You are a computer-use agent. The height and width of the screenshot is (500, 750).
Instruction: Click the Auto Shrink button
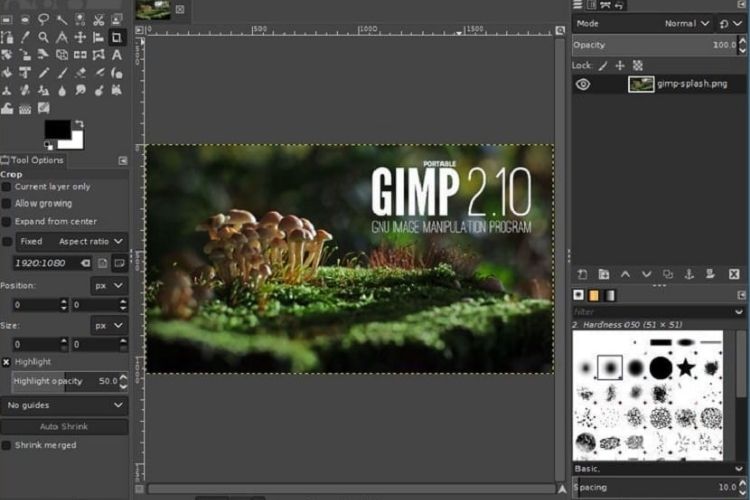64,427
